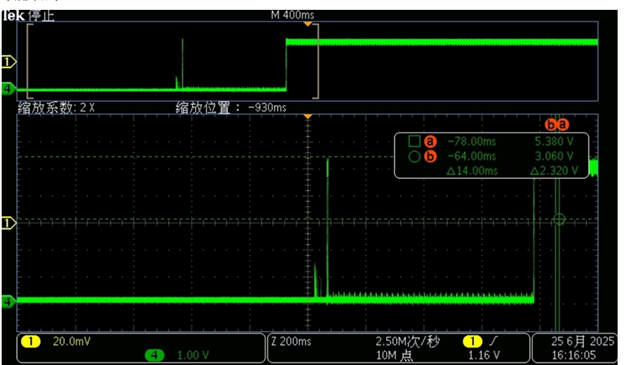Select the channel 4 ground marker in overview window

[9, 88]
